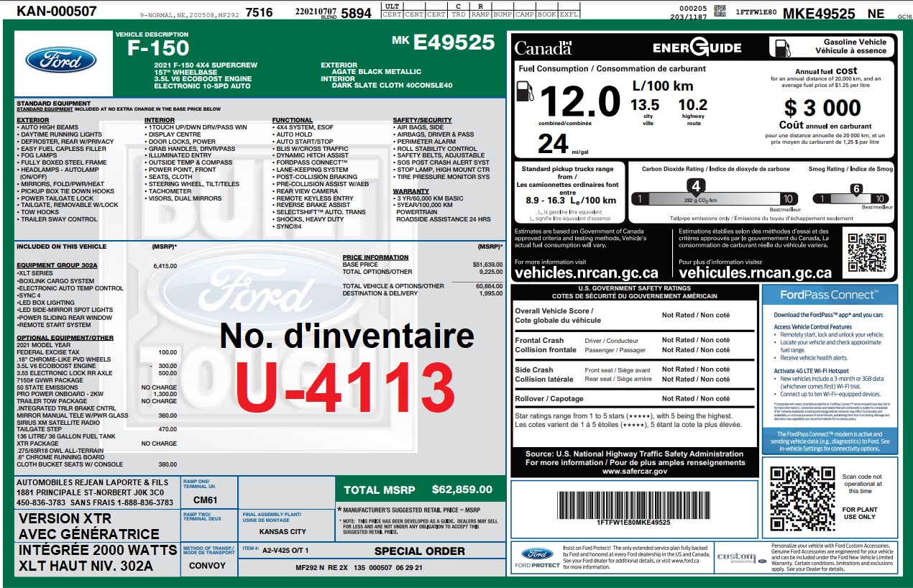Click the Smog Rating marker 6
Image resolution: width=913 pixels, height=588 pixels.
855,189
